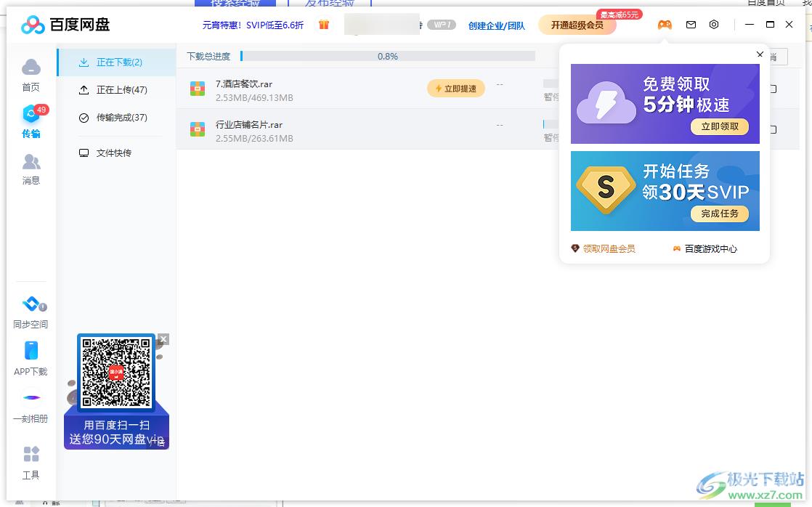Switch to 正在上传(47) tab

[x=116, y=89]
